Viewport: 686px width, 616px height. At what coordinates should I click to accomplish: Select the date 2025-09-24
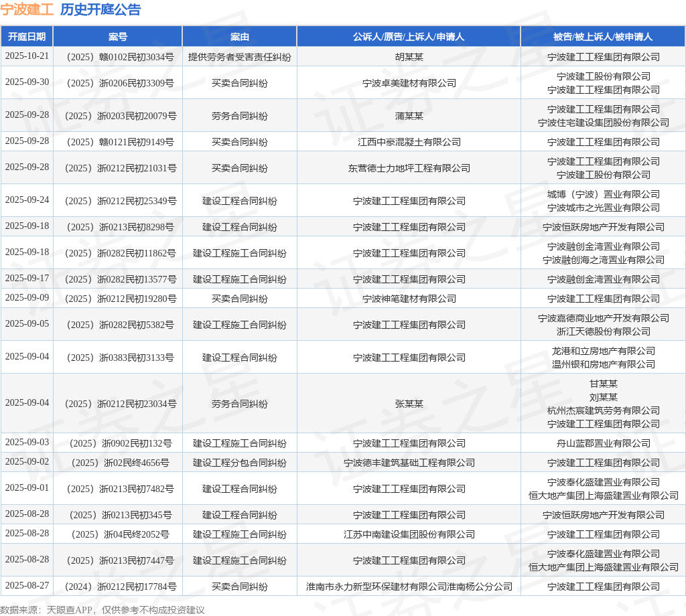coord(27,200)
